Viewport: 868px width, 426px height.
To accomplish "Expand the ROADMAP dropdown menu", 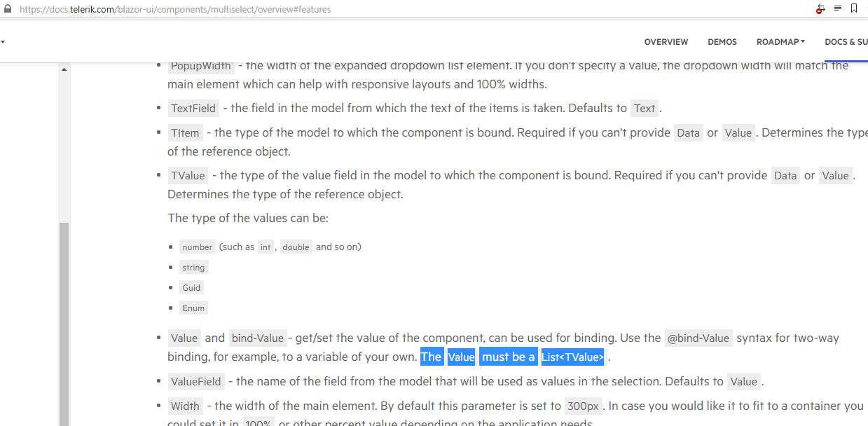I will (780, 42).
